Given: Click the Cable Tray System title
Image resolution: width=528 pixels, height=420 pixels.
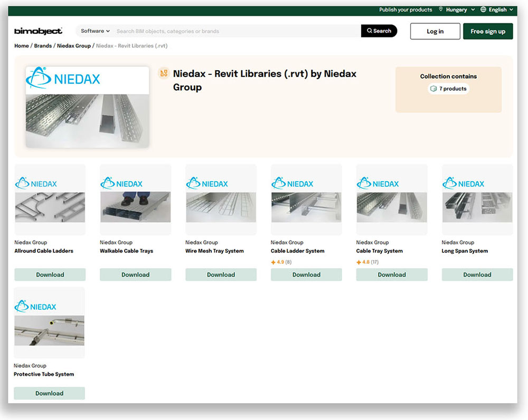Looking at the screenshot, I should [x=380, y=251].
